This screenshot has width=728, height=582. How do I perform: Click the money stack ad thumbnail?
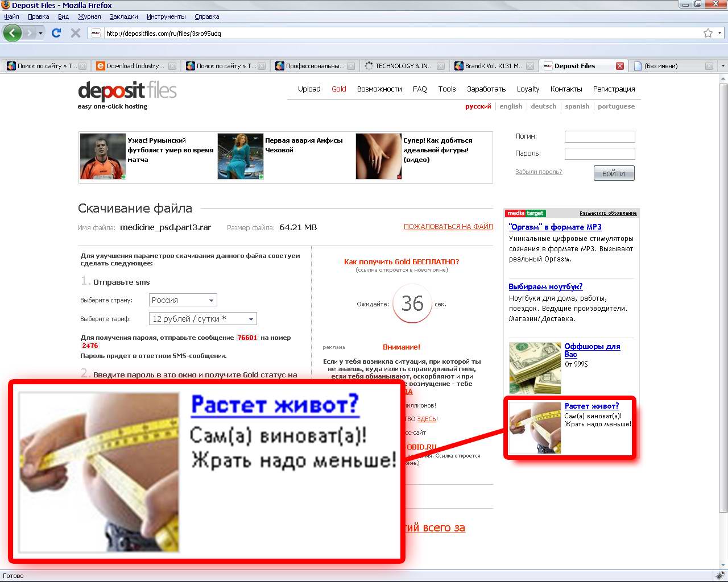535,368
